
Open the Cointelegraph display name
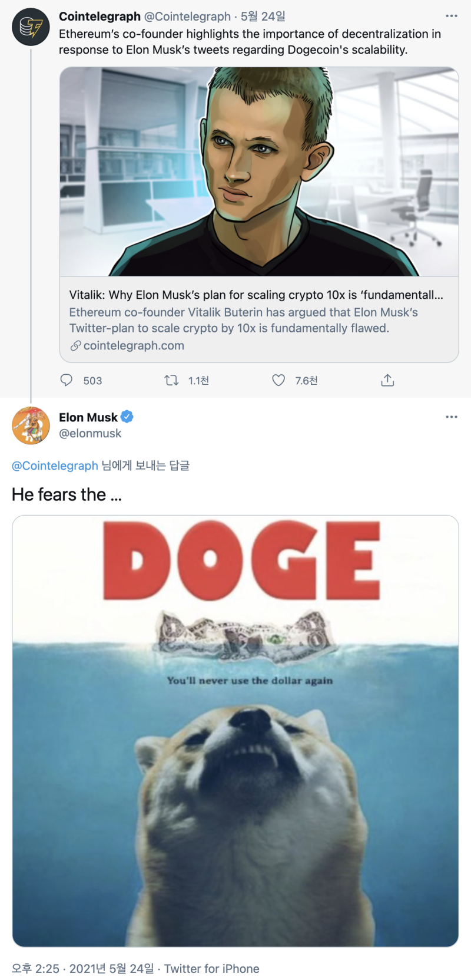[99, 17]
